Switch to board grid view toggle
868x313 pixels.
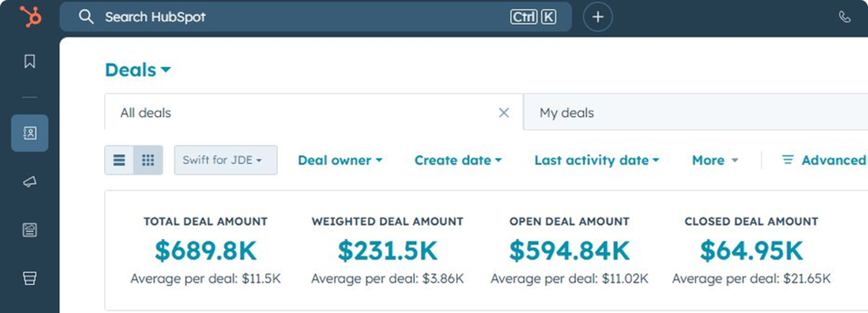tap(147, 160)
